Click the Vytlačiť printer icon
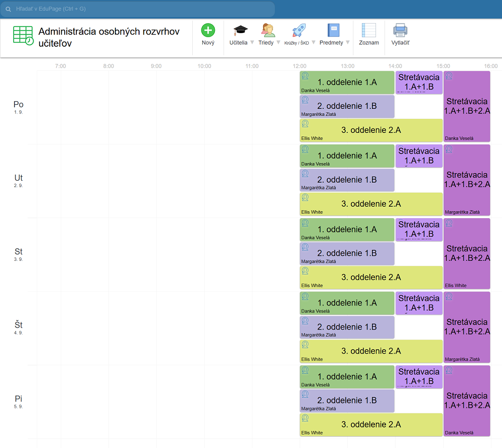 [x=400, y=31]
